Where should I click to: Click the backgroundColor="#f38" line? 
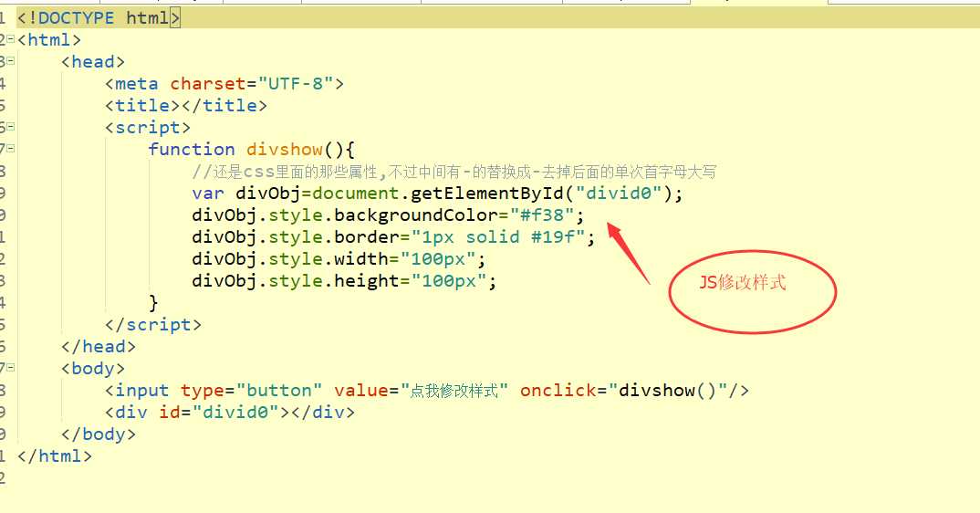tap(388, 215)
